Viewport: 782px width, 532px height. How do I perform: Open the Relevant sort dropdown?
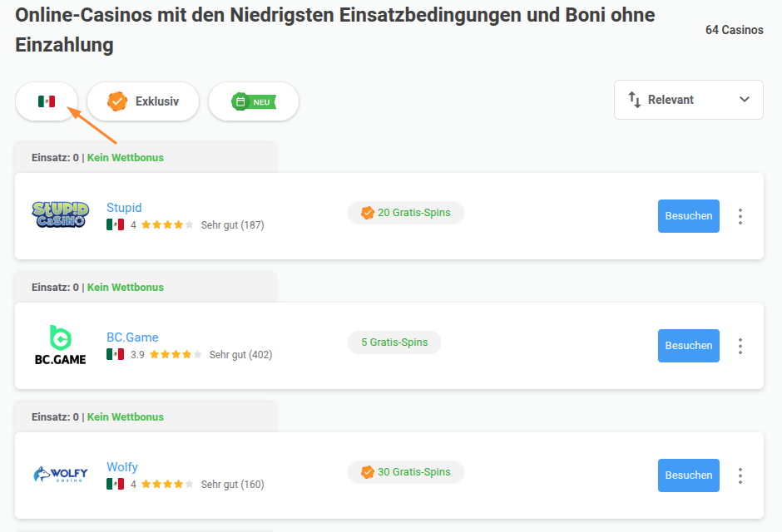[688, 100]
